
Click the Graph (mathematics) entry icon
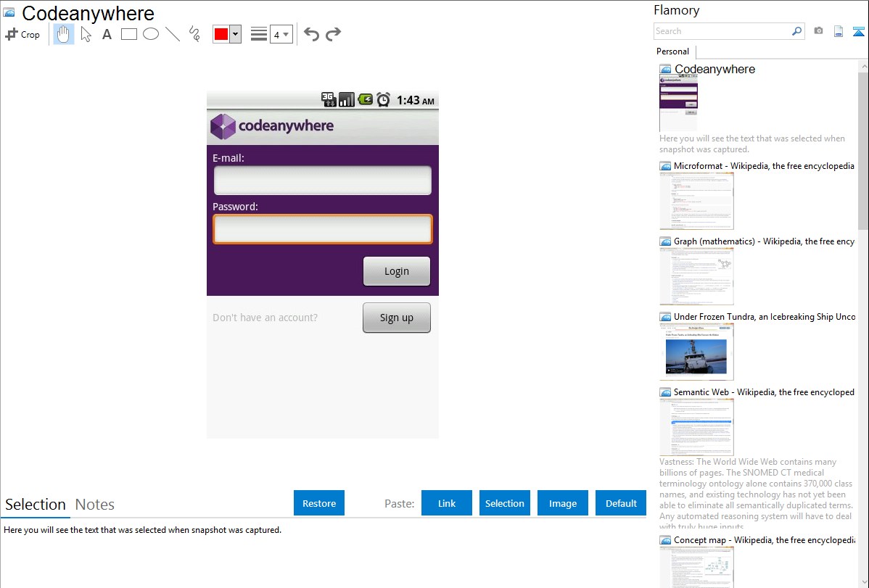pyautogui.click(x=665, y=241)
